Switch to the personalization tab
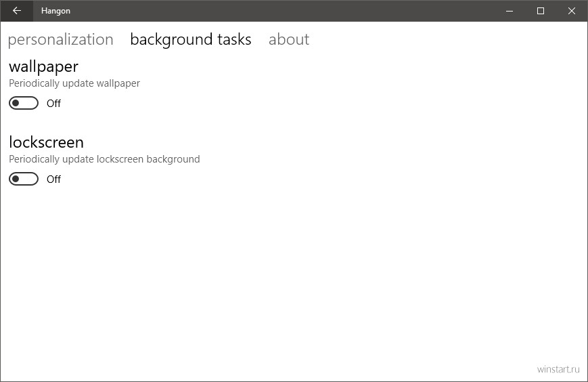 [60, 40]
